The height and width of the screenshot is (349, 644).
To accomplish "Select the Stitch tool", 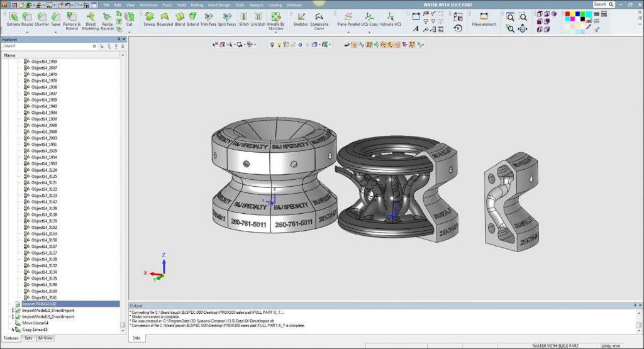I will coord(244,19).
